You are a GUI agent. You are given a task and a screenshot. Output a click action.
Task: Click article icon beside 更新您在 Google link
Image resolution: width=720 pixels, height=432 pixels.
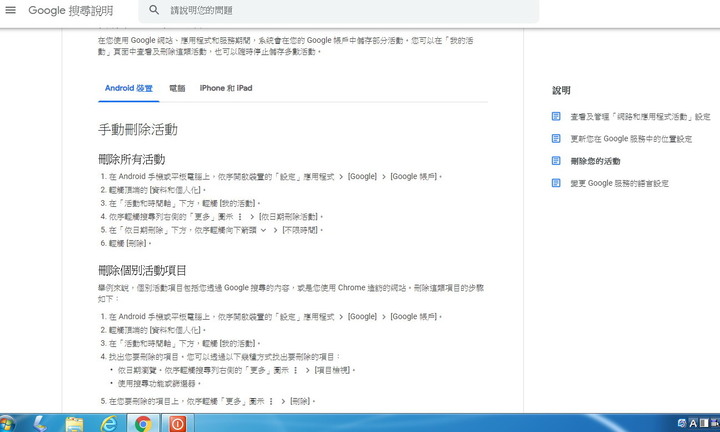point(556,138)
